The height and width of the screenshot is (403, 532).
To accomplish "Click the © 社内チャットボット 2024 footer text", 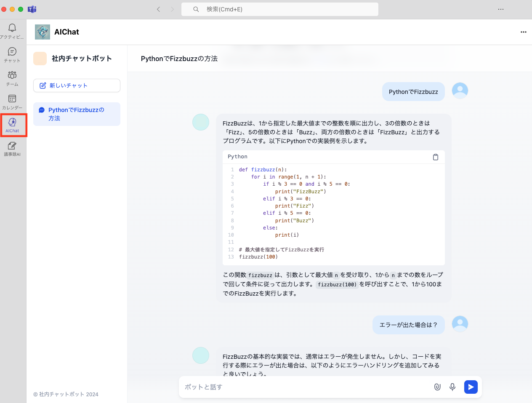I will (x=66, y=395).
